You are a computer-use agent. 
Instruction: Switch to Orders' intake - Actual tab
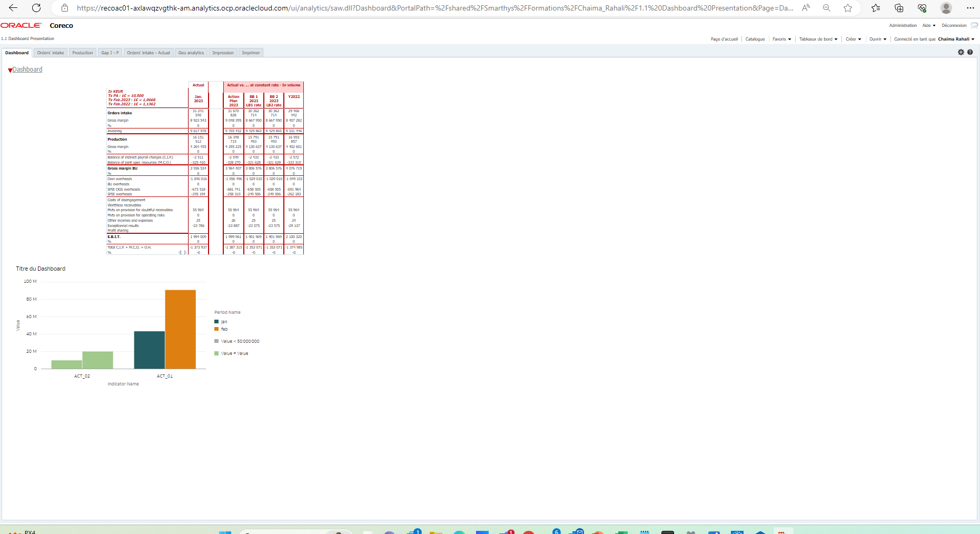tap(149, 53)
